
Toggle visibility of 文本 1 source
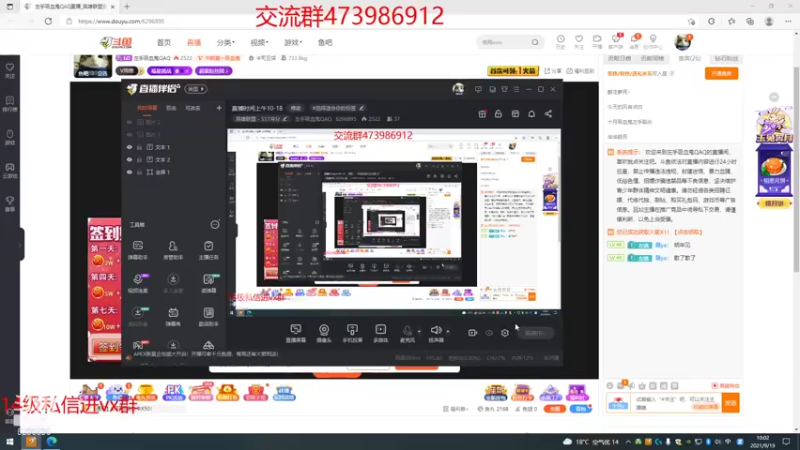(x=129, y=147)
